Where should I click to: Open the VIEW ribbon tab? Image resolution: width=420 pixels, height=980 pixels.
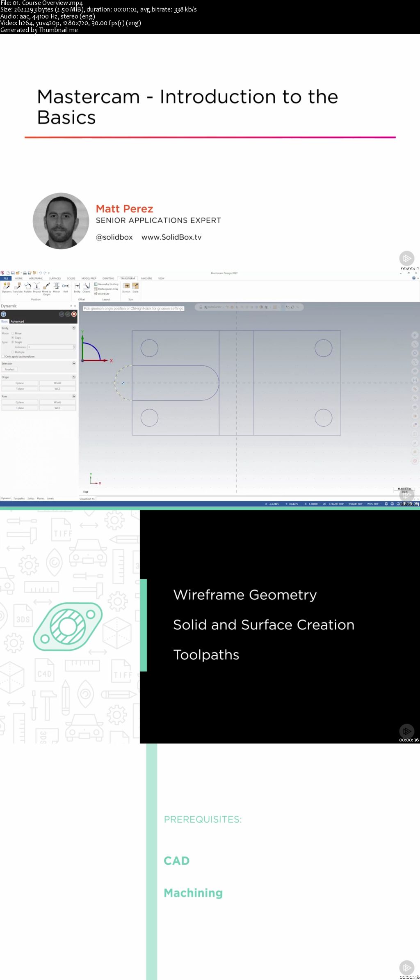pyautogui.click(x=161, y=278)
